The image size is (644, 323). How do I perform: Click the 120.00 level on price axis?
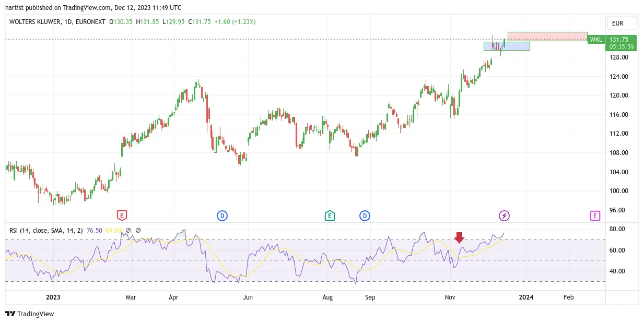[x=619, y=95]
